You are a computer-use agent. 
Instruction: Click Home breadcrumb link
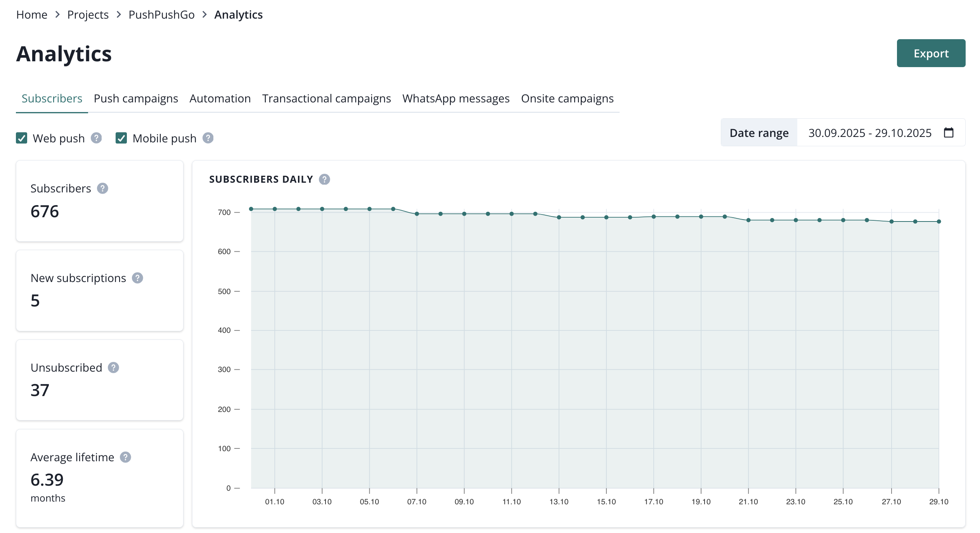click(x=32, y=15)
